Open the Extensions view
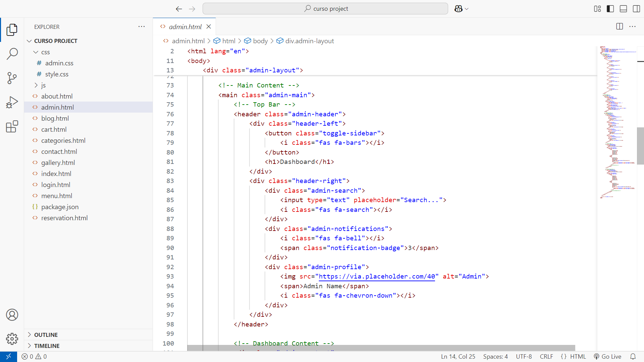 (x=12, y=127)
